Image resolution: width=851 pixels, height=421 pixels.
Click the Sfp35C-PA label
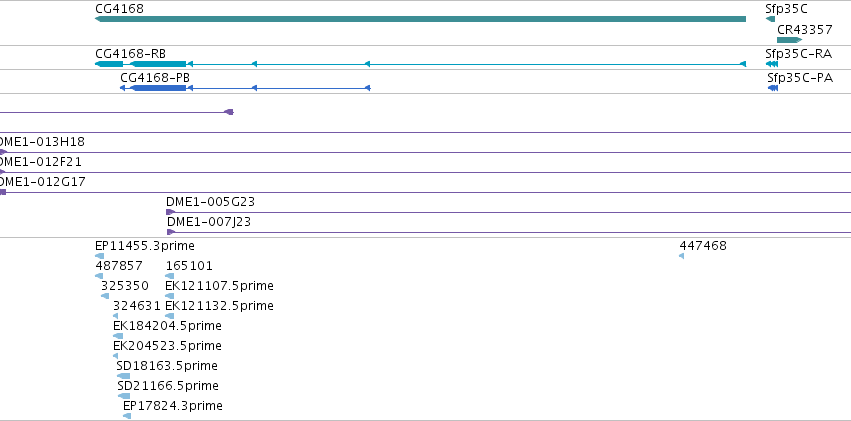[x=800, y=78]
